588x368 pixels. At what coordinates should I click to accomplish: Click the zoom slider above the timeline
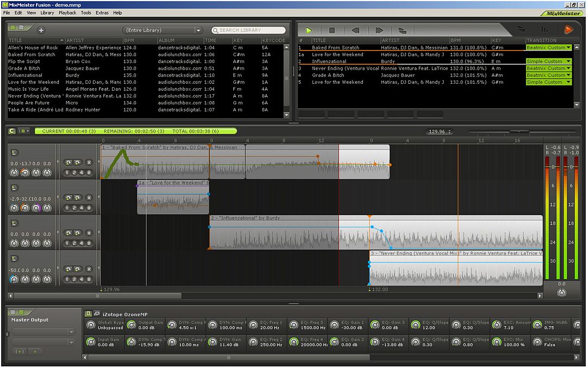[519, 131]
